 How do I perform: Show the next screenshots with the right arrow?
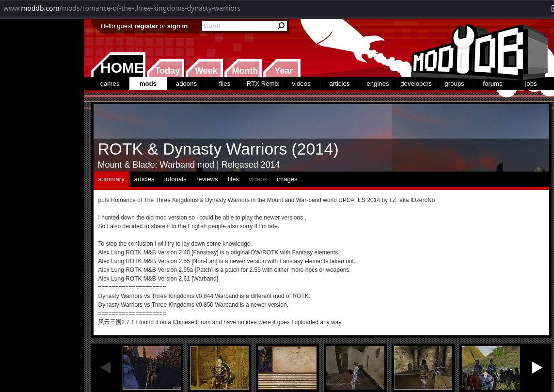click(537, 368)
